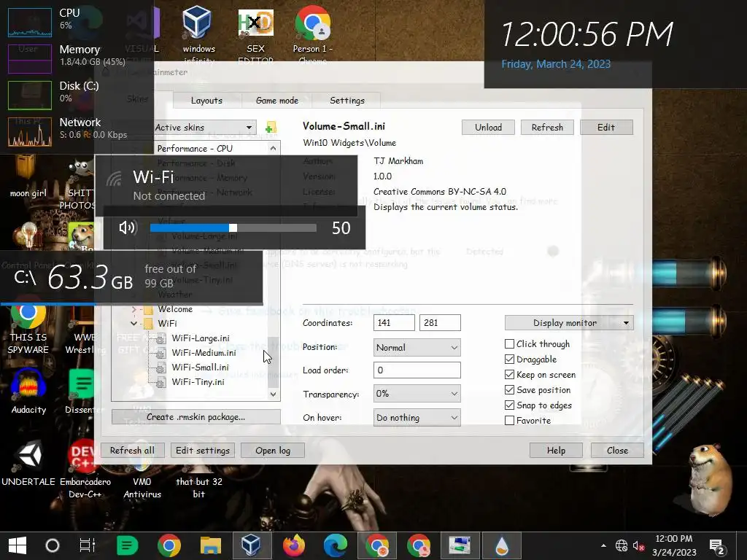Click the Refresh all button
The image size is (747, 560).
(133, 451)
